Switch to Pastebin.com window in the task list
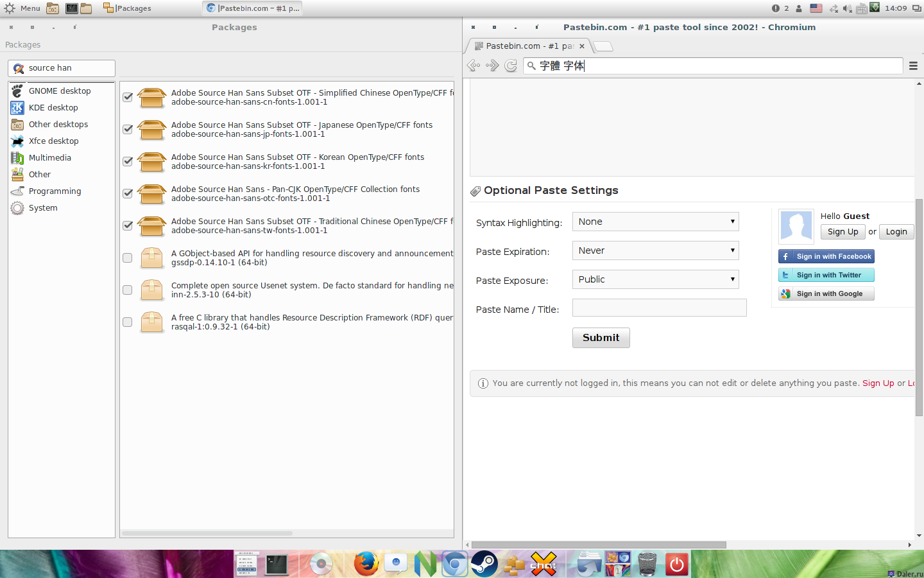 point(252,8)
